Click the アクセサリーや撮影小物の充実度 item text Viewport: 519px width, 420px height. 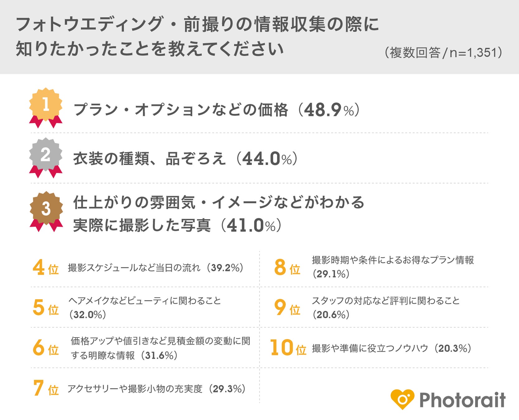tap(135, 389)
